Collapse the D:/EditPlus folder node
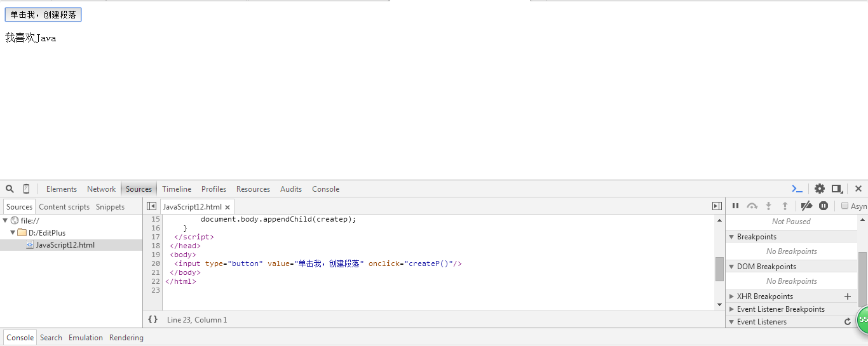 pos(13,233)
